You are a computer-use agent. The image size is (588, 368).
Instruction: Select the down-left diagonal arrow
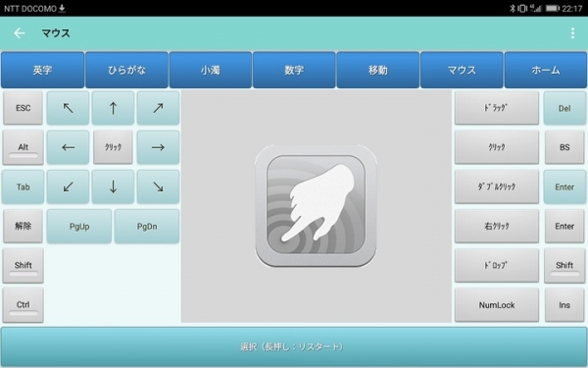tap(68, 186)
